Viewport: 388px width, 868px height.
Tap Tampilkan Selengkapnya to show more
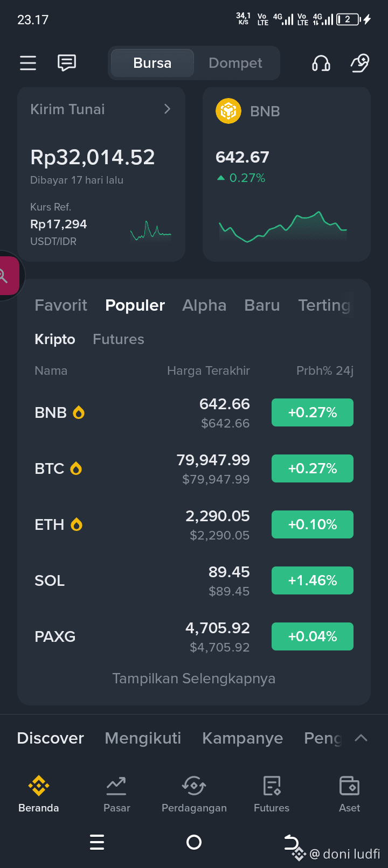click(x=194, y=678)
